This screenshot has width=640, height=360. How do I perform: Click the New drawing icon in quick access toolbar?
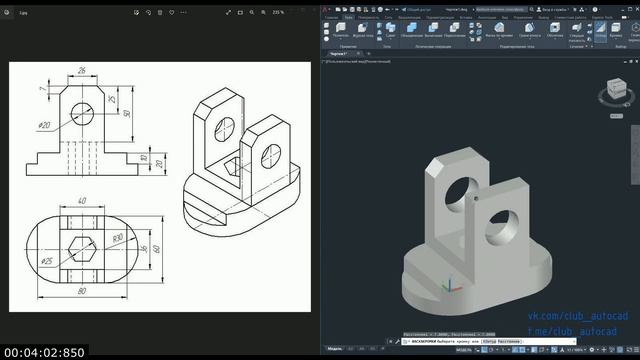coord(338,9)
